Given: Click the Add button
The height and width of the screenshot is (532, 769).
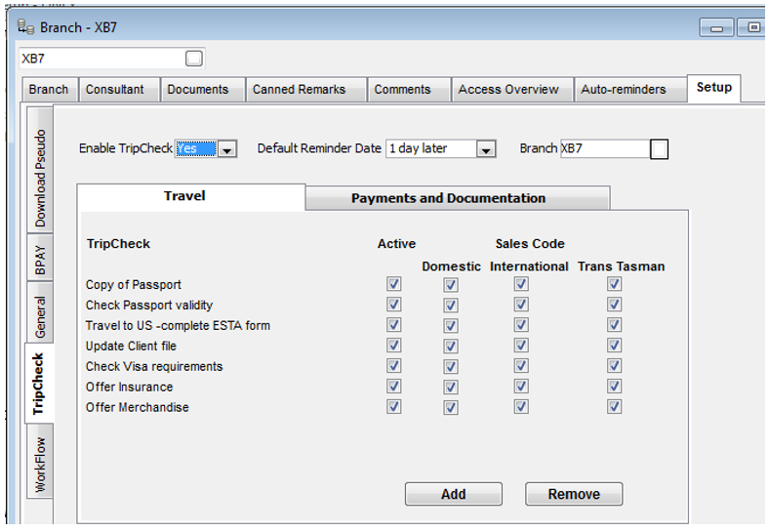Looking at the screenshot, I should tap(454, 494).
